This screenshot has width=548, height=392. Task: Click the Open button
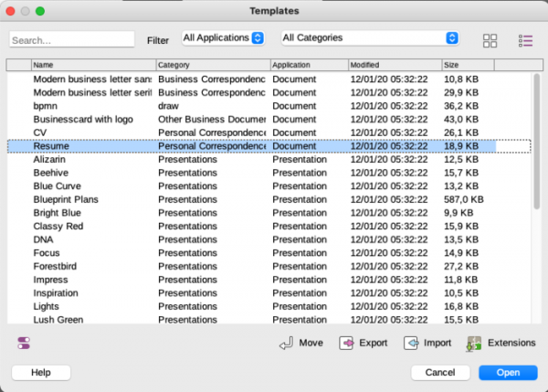click(508, 372)
